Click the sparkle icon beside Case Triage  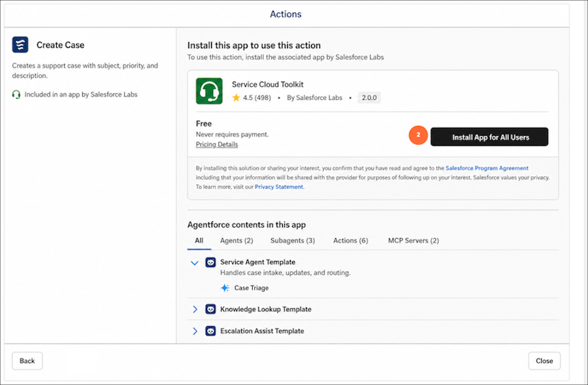(x=225, y=288)
